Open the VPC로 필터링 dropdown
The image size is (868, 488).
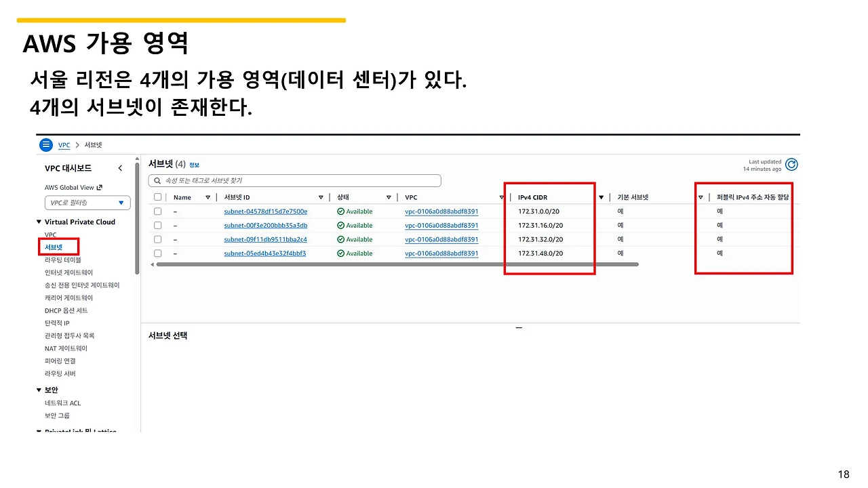[x=87, y=202]
